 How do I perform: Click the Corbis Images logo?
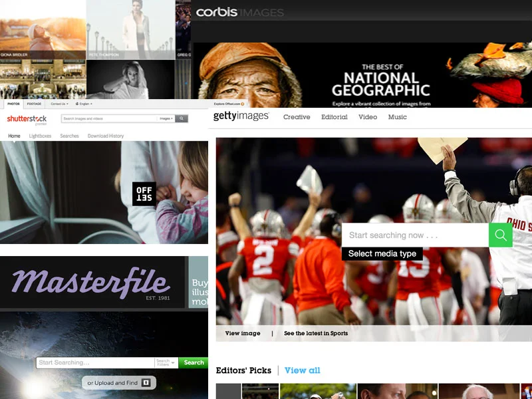239,13
